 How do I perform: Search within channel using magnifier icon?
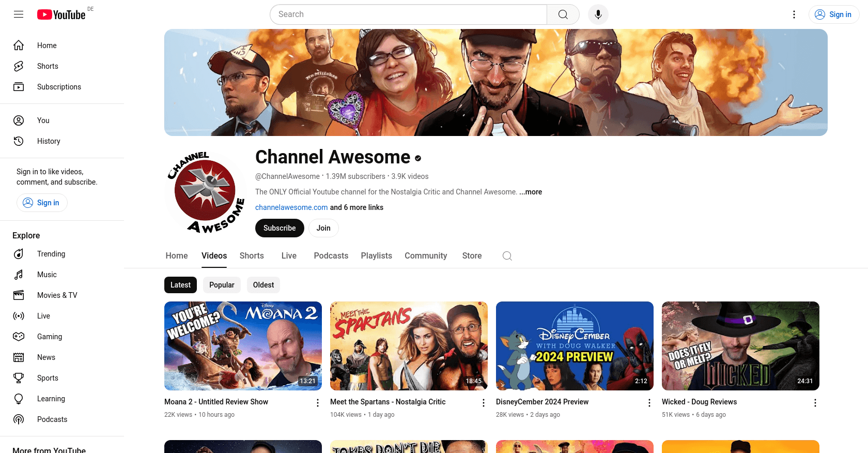[x=507, y=256]
